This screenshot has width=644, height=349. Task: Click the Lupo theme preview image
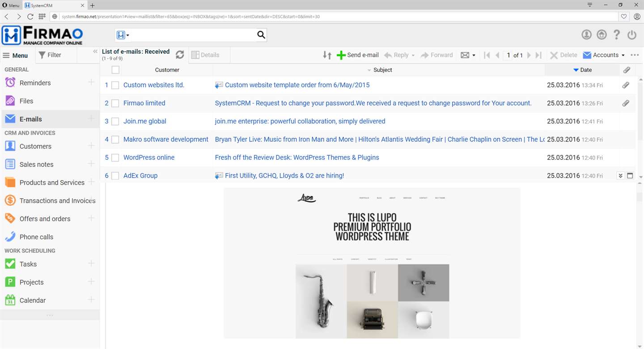click(372, 263)
